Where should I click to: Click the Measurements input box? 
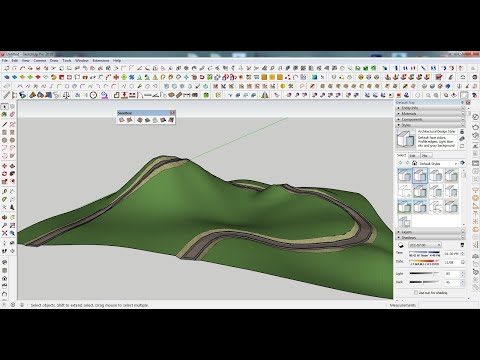pos(448,305)
